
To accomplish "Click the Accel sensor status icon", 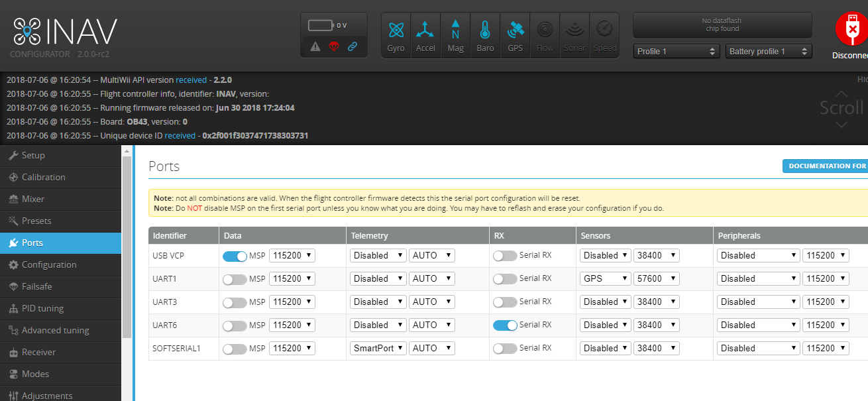I will [425, 36].
